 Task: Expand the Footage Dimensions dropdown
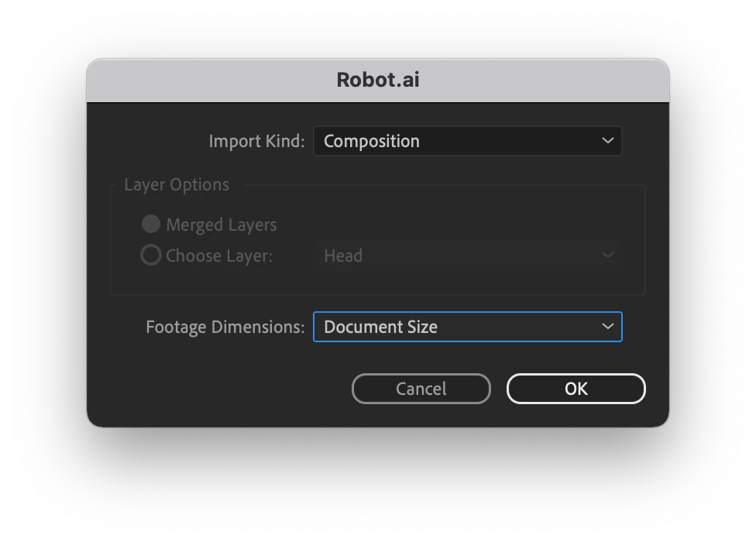point(467,327)
